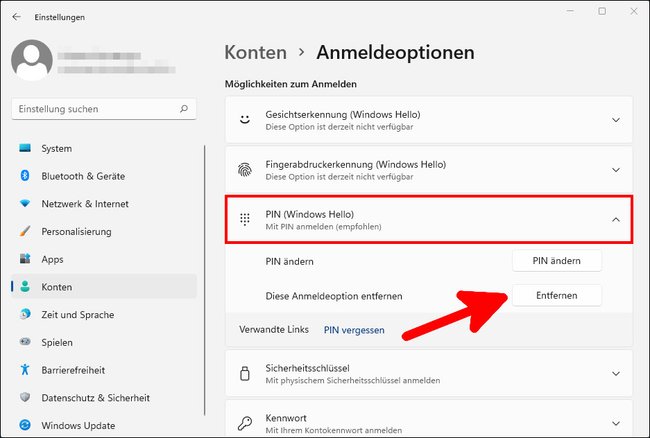650x438 pixels.
Task: Click the fingerprint icon
Action: click(245, 169)
